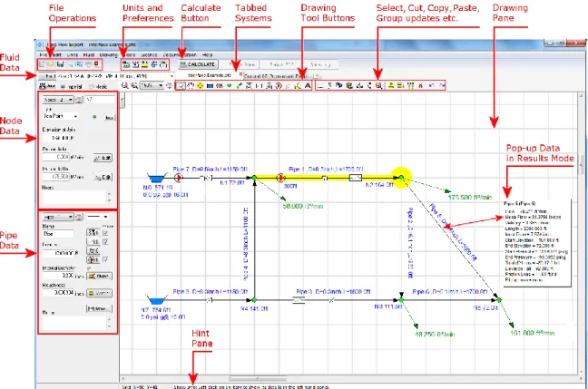Click the pipe roughness value field

pyautogui.click(x=58, y=293)
